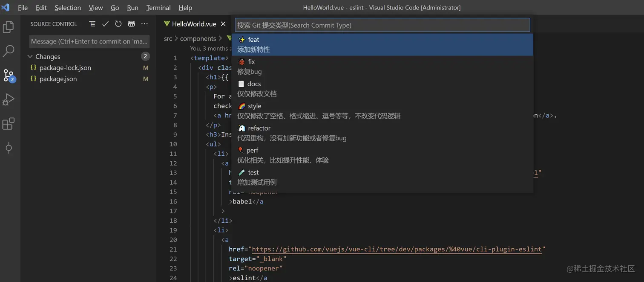Click the commit checkmark icon
This screenshot has height=282, width=644.
click(105, 24)
